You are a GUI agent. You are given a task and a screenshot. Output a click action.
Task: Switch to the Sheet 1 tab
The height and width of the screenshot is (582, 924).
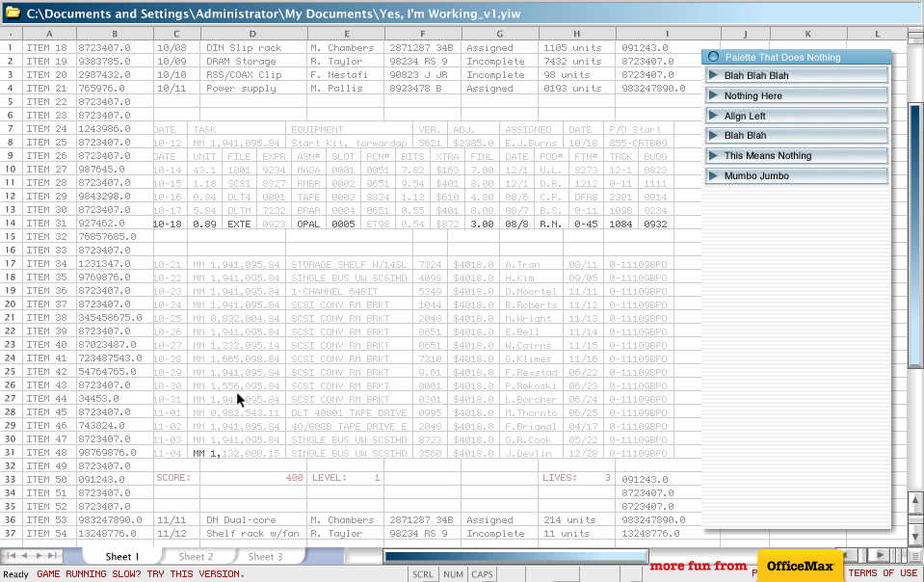tap(122, 556)
